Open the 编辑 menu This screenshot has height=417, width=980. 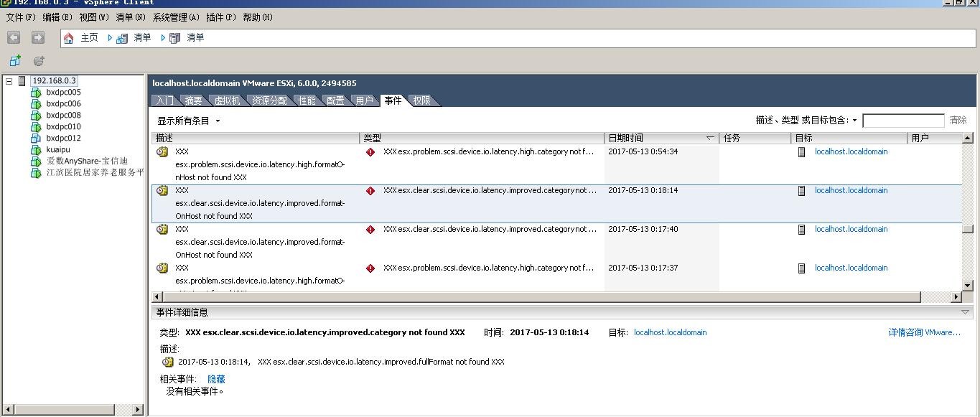57,17
